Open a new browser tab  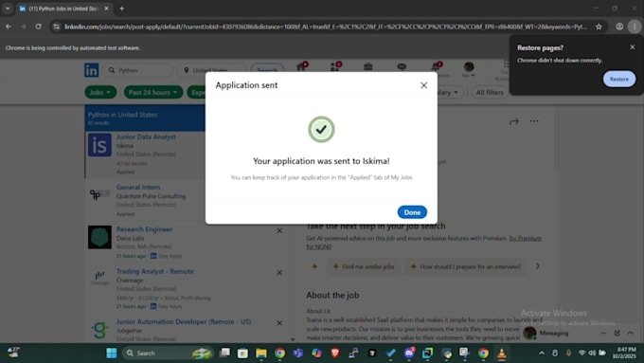pyautogui.click(x=121, y=9)
